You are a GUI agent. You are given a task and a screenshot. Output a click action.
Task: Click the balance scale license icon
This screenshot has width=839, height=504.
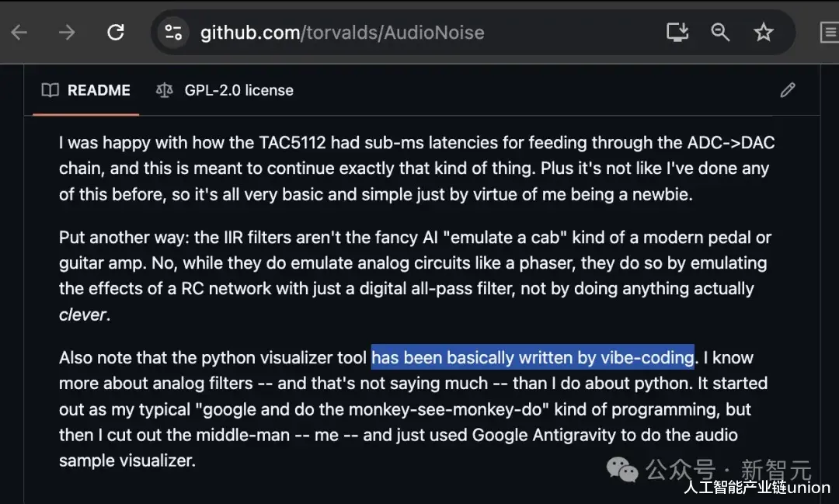[x=164, y=90]
